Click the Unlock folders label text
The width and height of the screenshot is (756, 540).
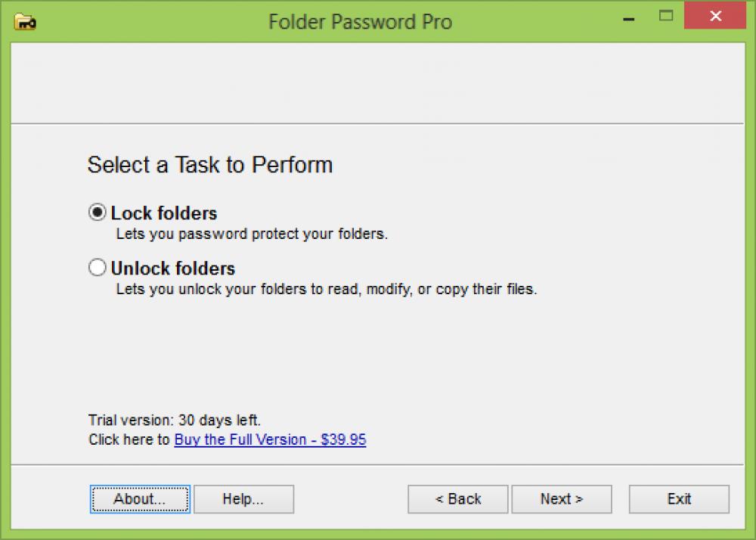(172, 267)
